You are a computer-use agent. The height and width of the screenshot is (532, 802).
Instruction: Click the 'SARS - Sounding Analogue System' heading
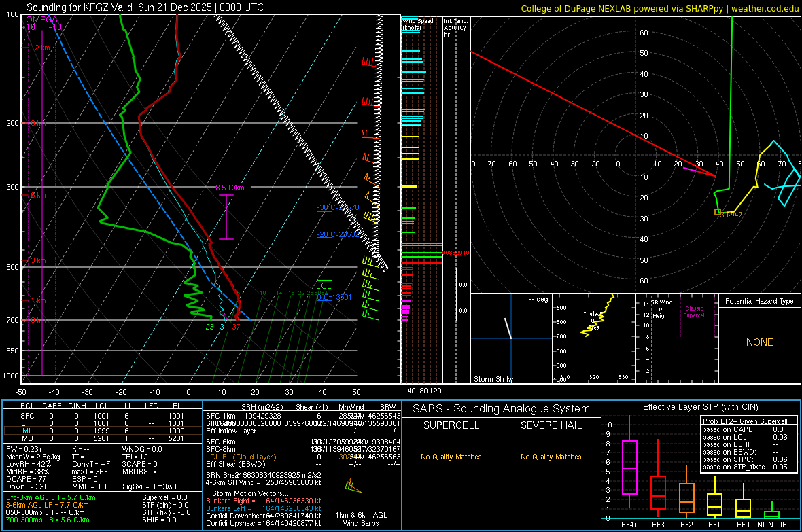point(502,409)
